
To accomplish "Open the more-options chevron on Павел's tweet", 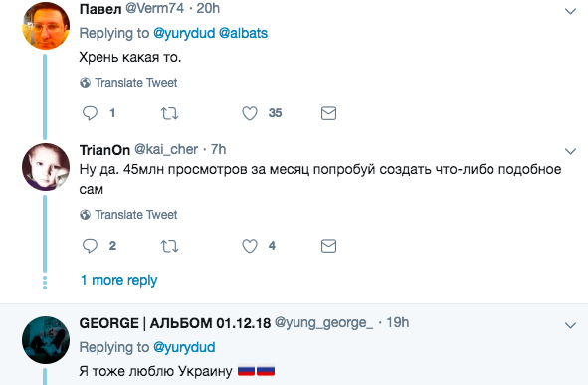I will click(x=570, y=11).
